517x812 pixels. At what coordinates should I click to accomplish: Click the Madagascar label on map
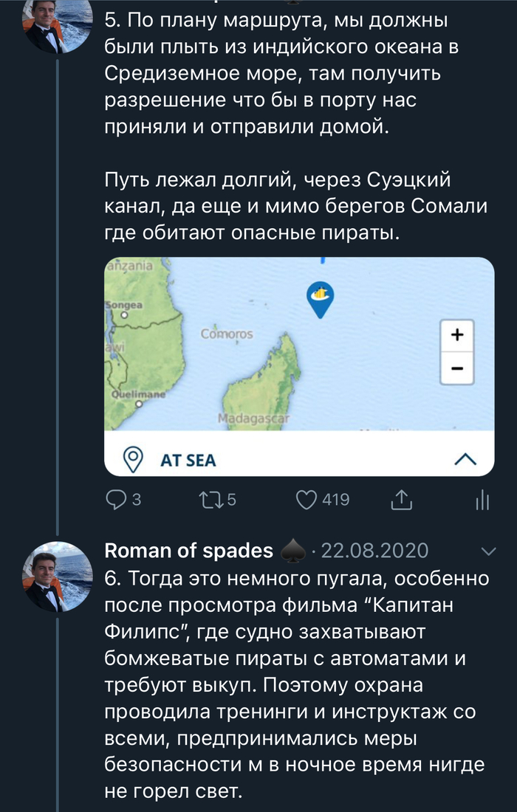(242, 419)
